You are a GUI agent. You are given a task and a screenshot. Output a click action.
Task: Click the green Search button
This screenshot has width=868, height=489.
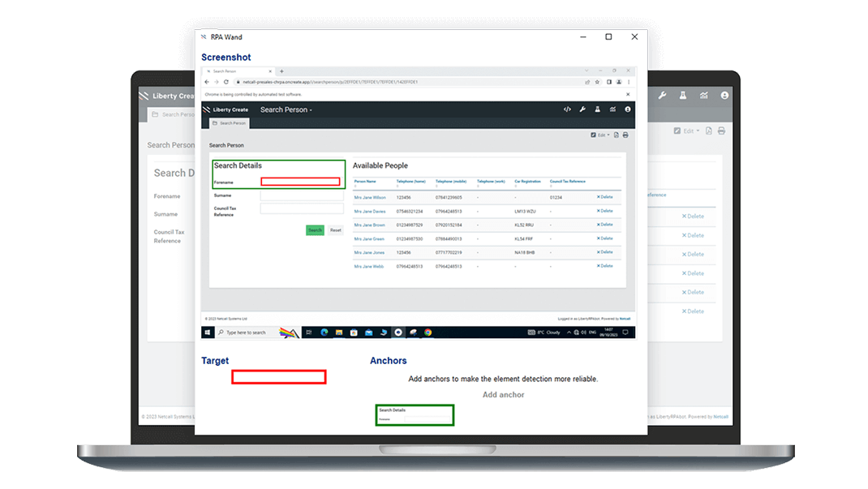click(315, 230)
